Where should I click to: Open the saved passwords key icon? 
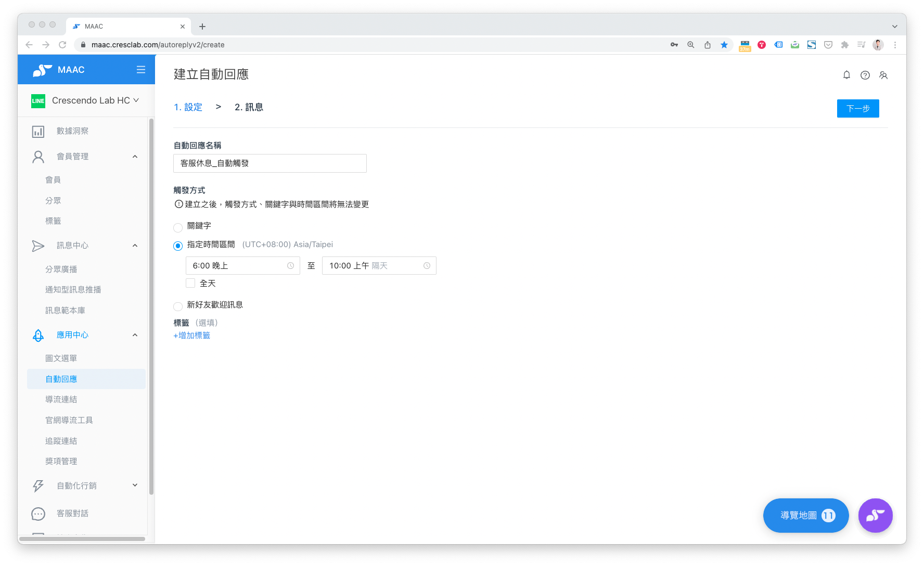click(674, 45)
